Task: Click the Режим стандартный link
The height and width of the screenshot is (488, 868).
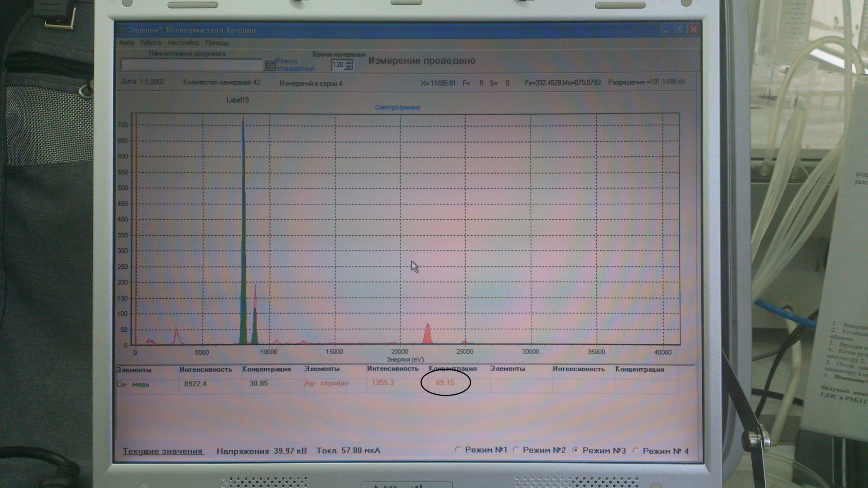Action: click(295, 65)
